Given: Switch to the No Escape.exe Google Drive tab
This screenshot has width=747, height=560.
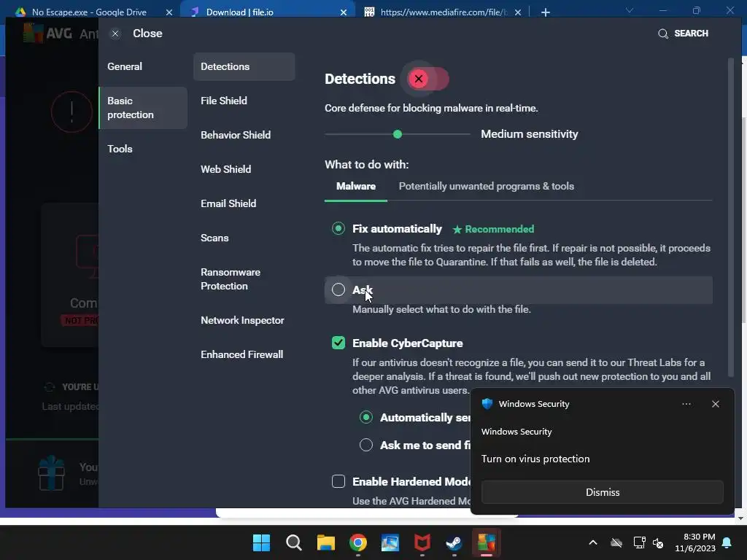Looking at the screenshot, I should click(89, 12).
